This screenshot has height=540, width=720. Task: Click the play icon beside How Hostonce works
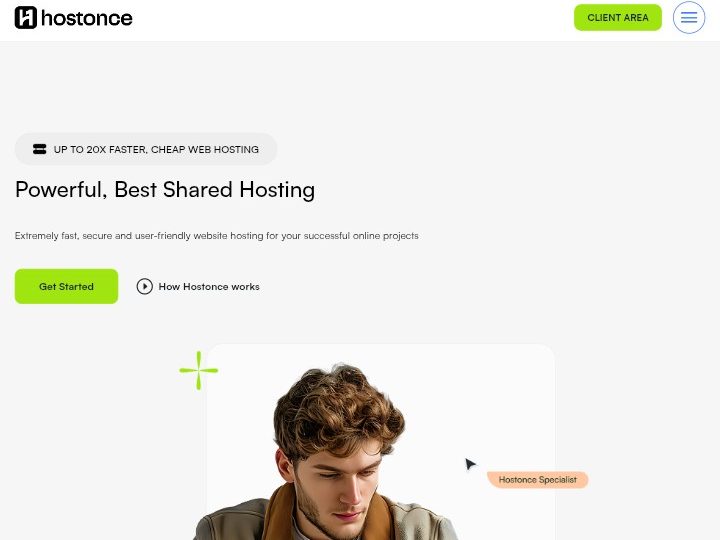pos(145,286)
